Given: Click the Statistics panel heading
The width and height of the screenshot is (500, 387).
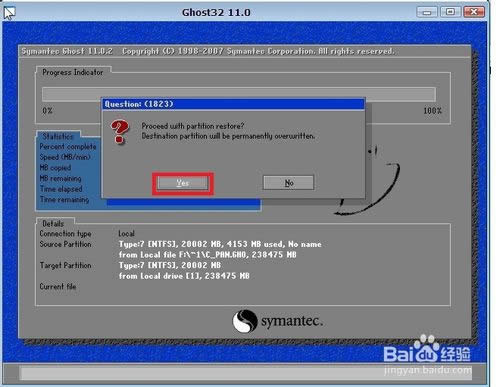Looking at the screenshot, I should [58, 136].
